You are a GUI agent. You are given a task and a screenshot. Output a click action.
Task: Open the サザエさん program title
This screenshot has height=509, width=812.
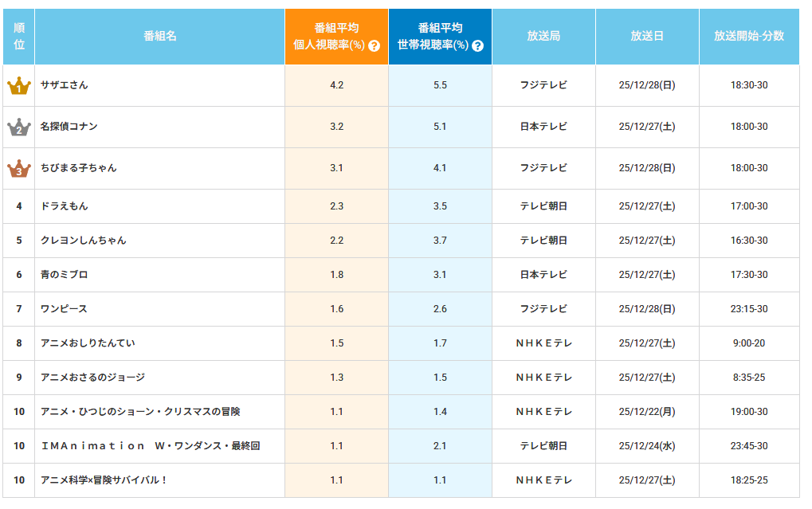point(65,85)
